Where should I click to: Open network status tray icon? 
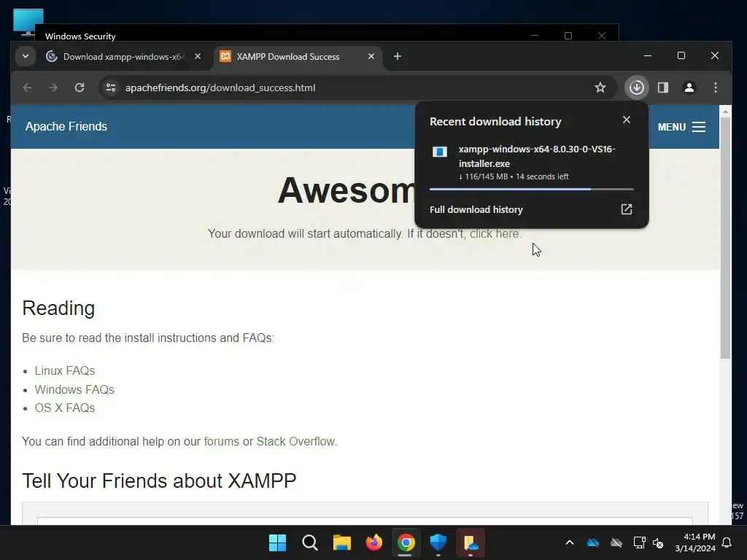[639, 542]
